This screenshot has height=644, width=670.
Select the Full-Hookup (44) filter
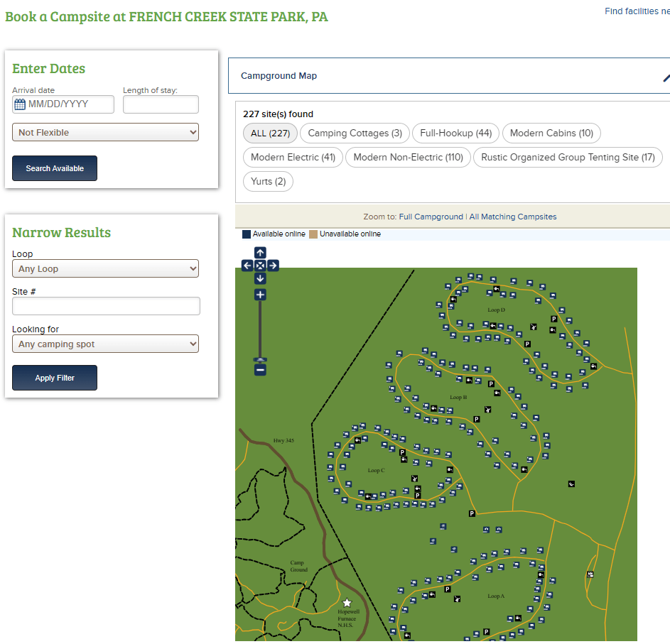(455, 133)
